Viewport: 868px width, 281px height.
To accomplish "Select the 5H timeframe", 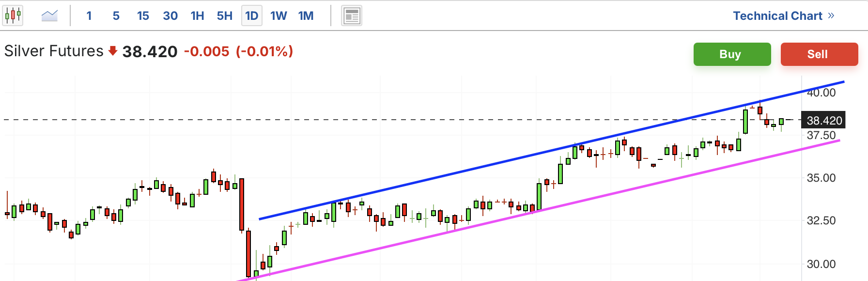I will point(224,16).
